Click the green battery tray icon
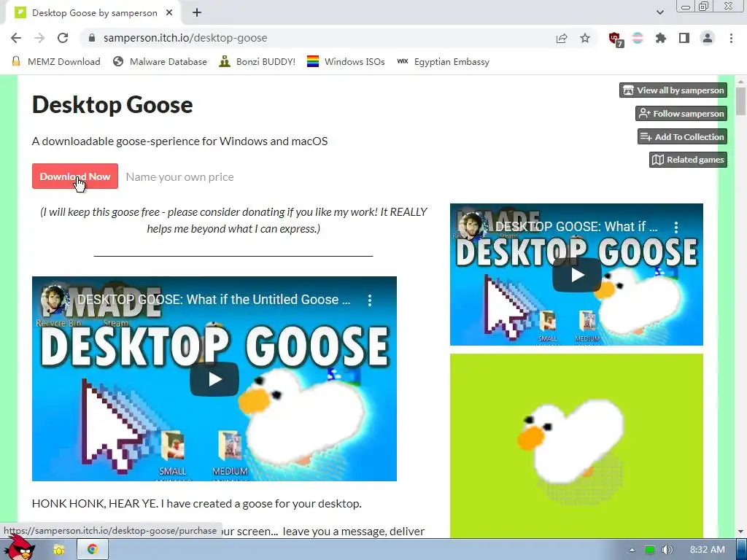 [650, 550]
